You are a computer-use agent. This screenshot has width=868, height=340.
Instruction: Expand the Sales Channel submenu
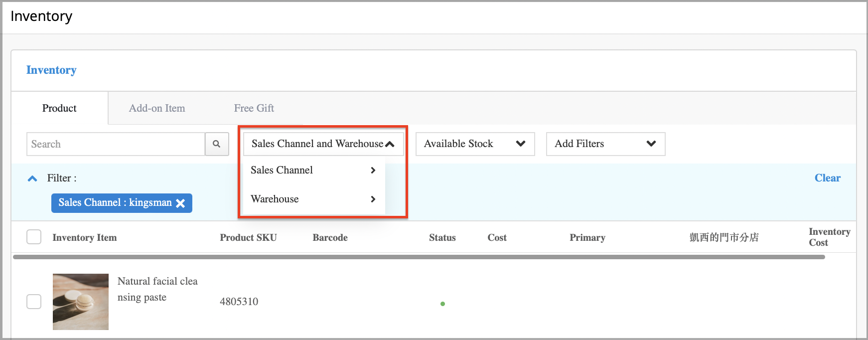coord(313,170)
